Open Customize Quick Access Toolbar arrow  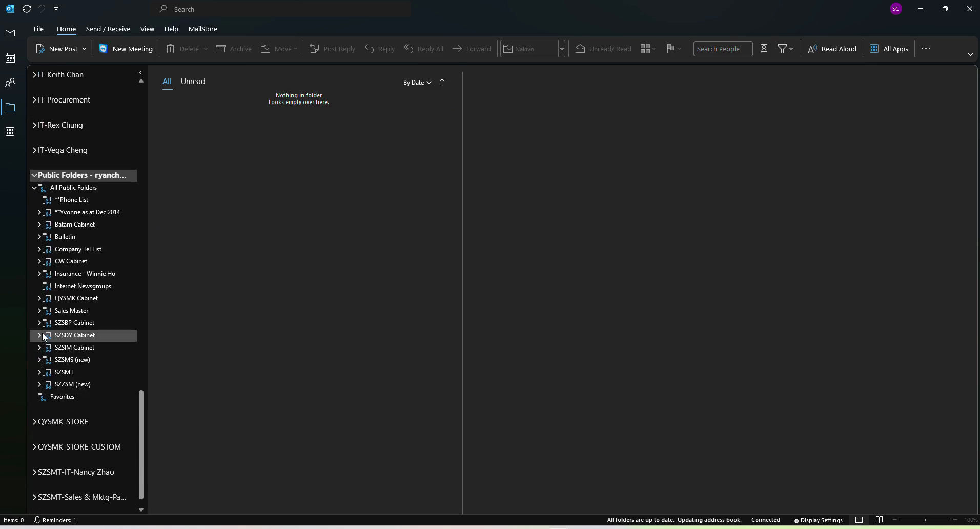[56, 9]
